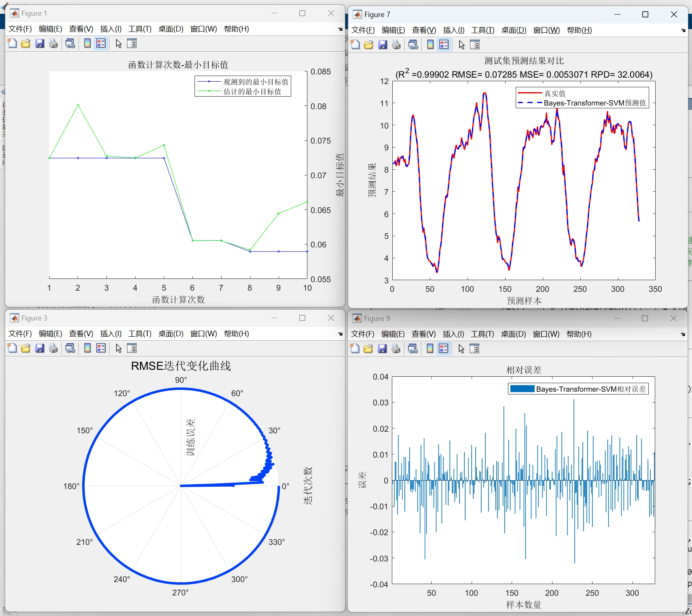Click New Figure icon in Figure 7 toolbar
The height and width of the screenshot is (616, 692).
coord(356,45)
